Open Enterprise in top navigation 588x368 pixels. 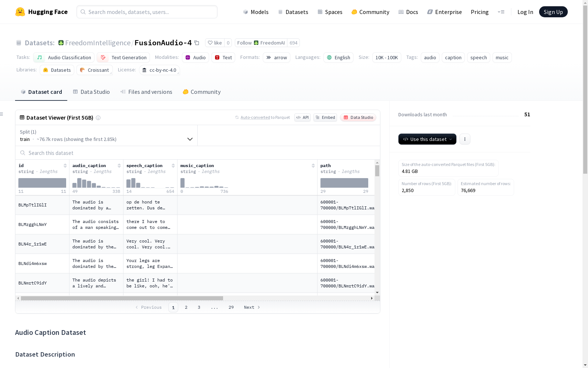[445, 12]
